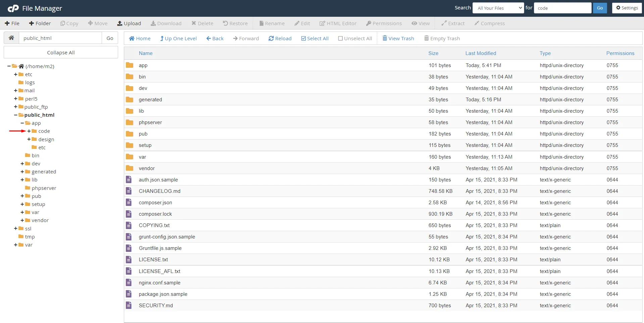Sort files by Size column header

point(433,53)
